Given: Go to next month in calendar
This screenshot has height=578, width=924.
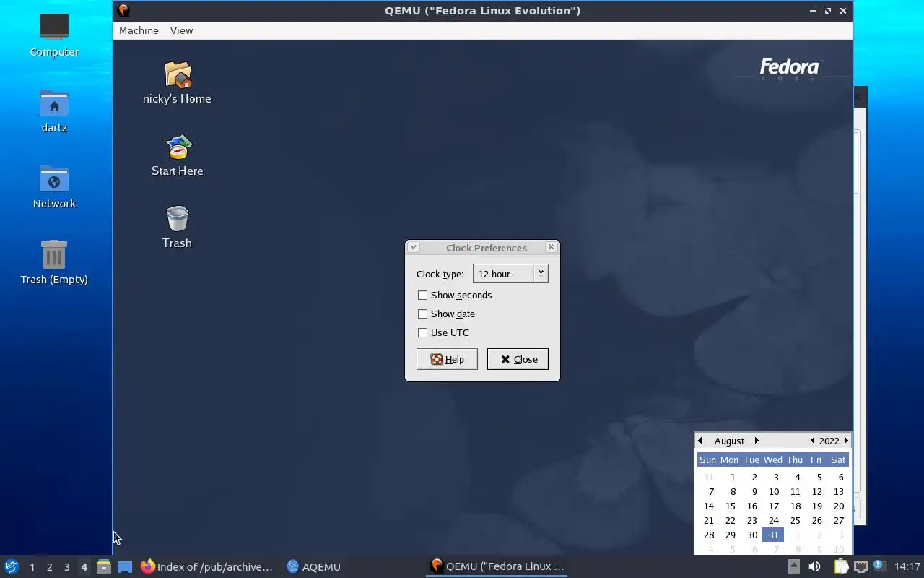Looking at the screenshot, I should [x=757, y=441].
